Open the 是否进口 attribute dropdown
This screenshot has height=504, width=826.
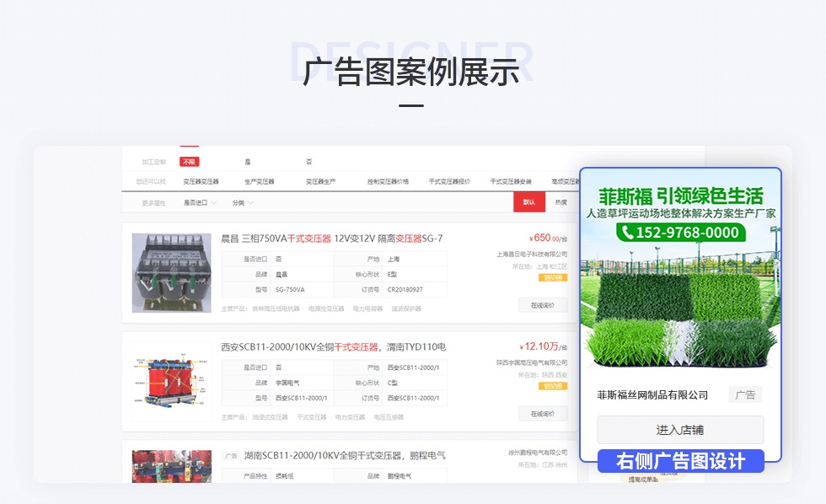[200, 203]
